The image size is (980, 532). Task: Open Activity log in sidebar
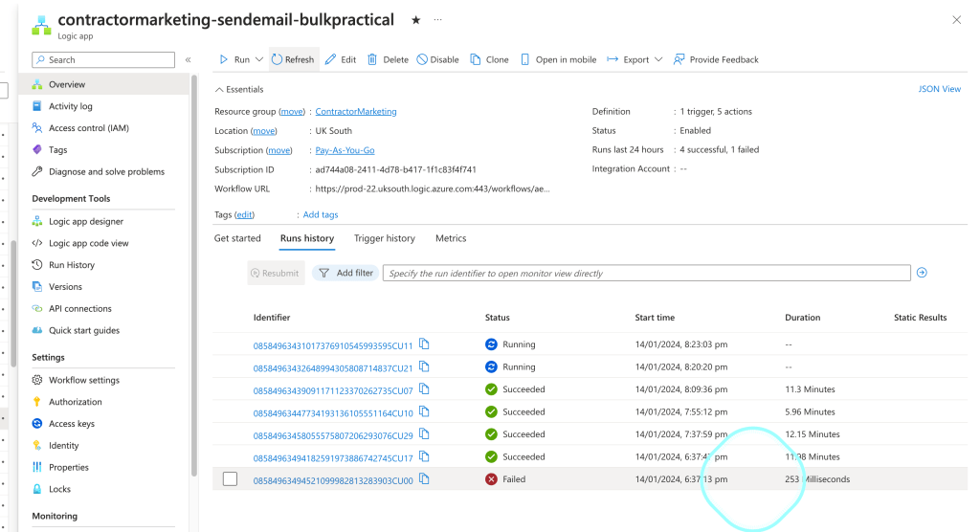(71, 106)
